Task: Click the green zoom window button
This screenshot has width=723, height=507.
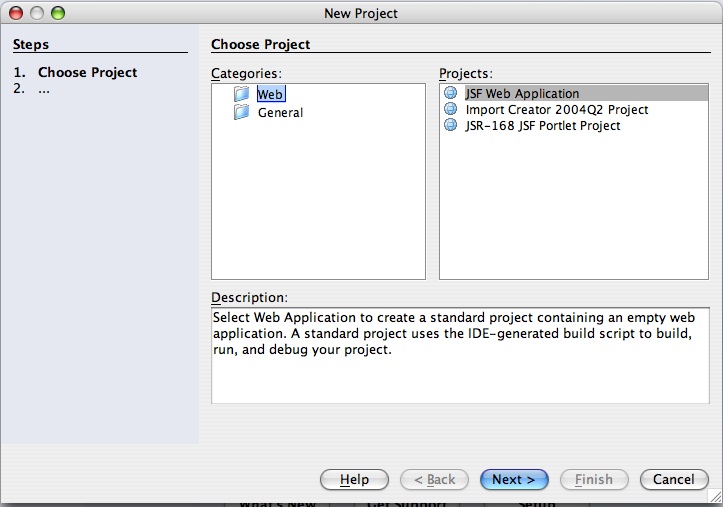Action: pos(58,13)
